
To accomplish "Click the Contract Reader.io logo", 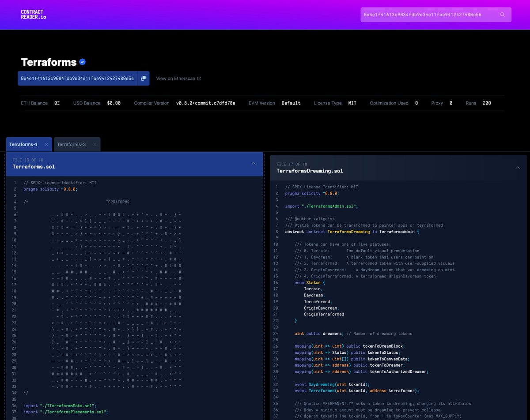I will click(x=33, y=15).
